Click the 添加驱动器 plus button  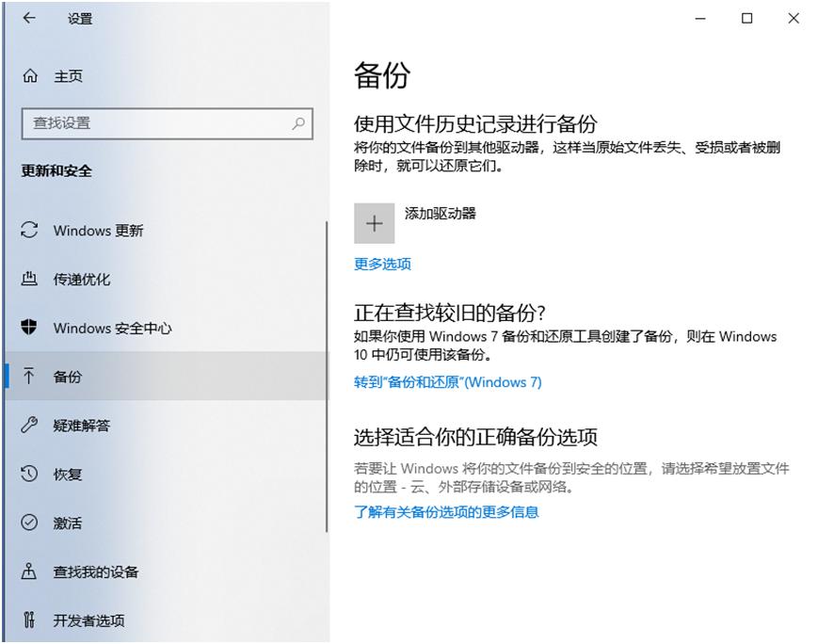374,222
